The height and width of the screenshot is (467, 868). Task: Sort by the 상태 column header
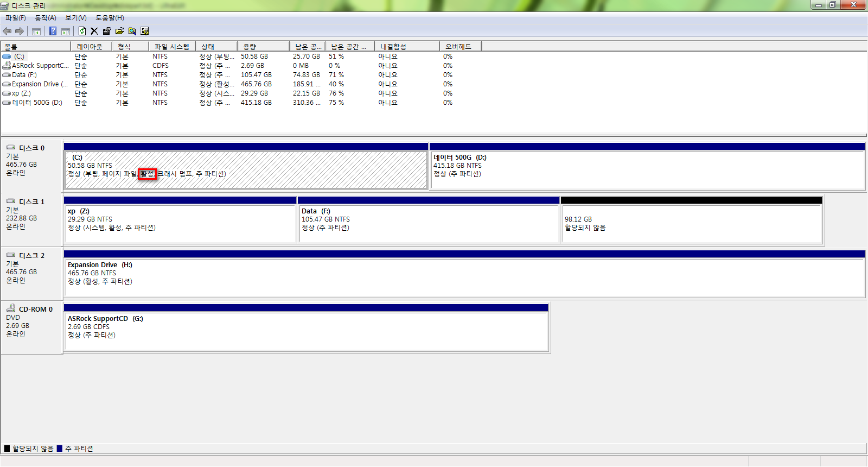click(x=216, y=47)
